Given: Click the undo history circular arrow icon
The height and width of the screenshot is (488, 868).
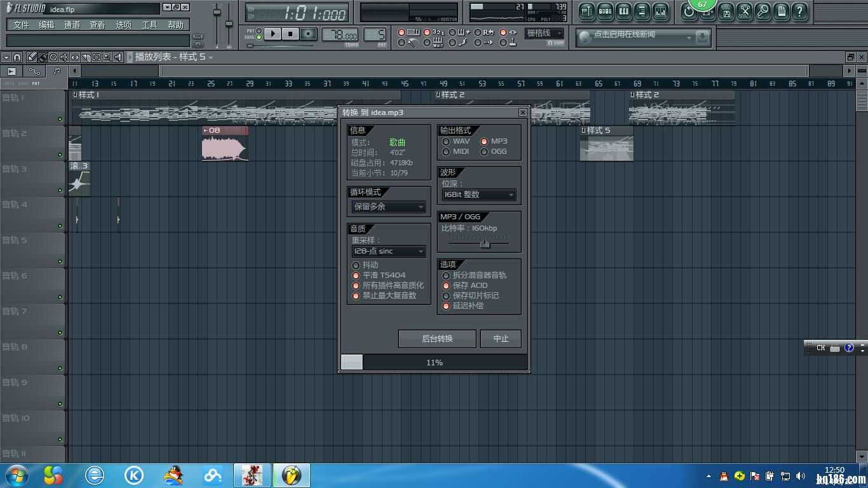Looking at the screenshot, I should (x=689, y=11).
